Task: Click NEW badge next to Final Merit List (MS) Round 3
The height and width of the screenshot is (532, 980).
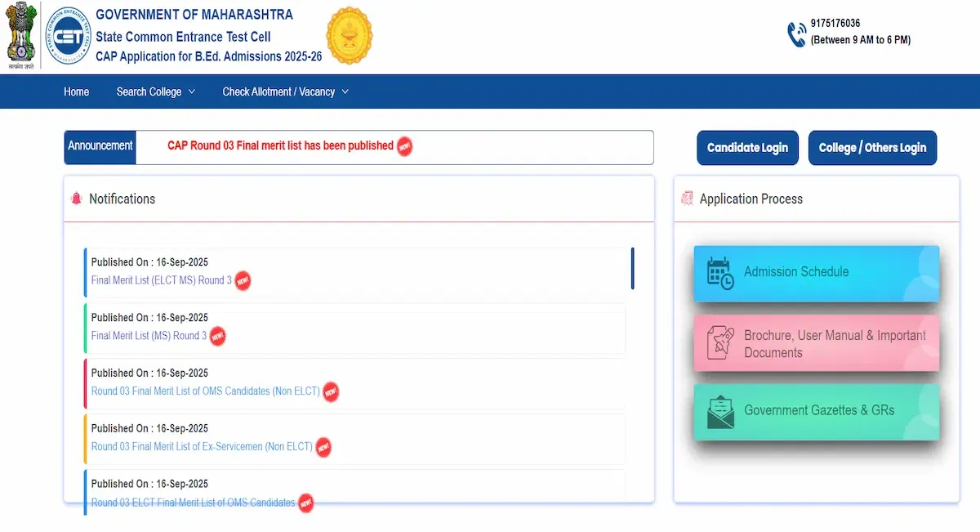Action: tap(217, 336)
